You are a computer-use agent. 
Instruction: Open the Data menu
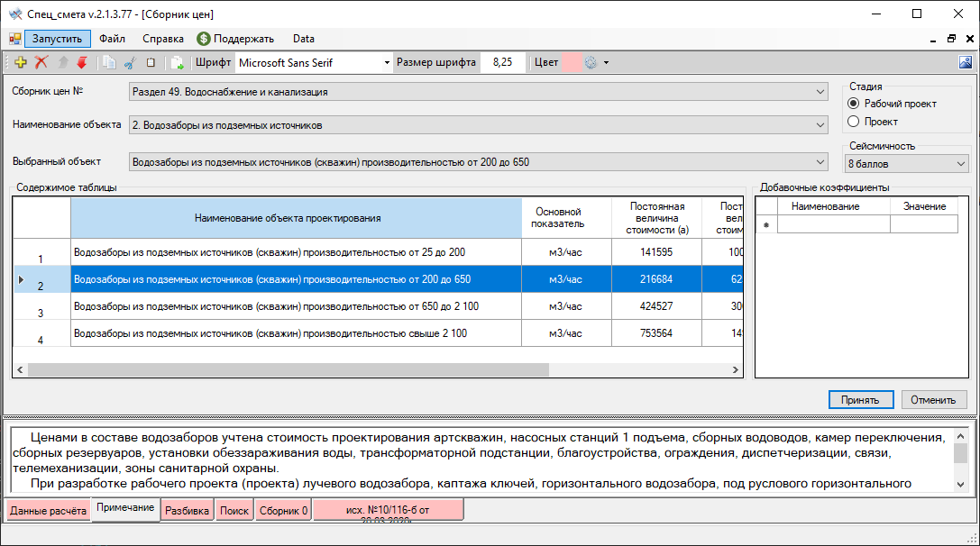click(304, 39)
